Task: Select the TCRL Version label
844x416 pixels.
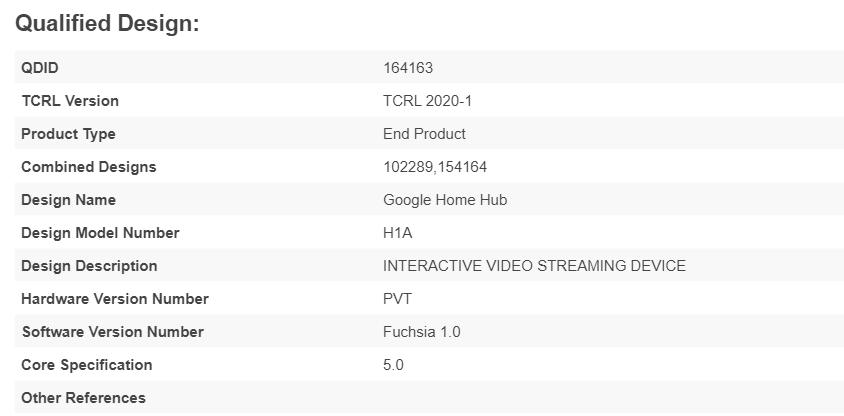Action: 70,101
